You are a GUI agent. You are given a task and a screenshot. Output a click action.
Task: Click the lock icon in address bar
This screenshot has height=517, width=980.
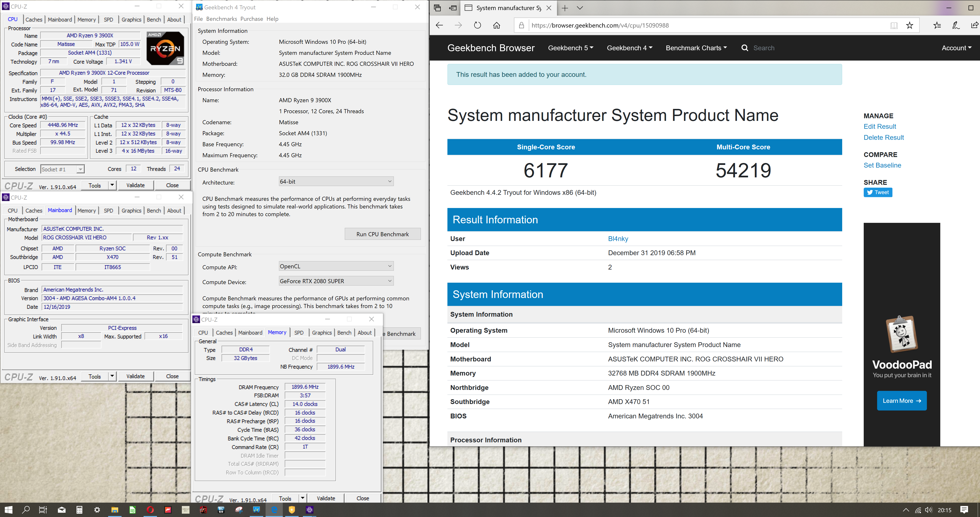(x=522, y=25)
